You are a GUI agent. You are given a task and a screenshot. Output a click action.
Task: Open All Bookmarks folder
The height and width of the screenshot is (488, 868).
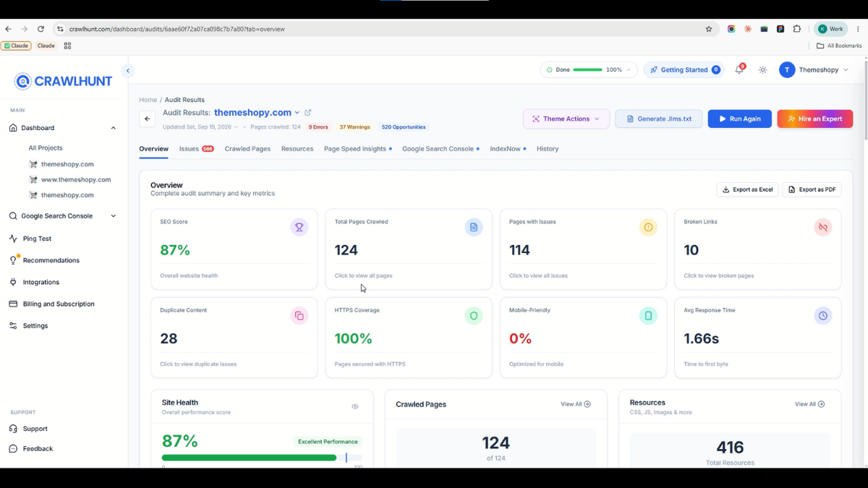(x=839, y=46)
